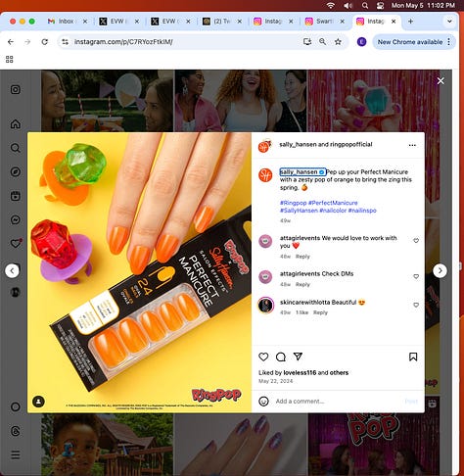Open Messenger icon in sidebar
The width and height of the screenshot is (464, 476).
tap(16, 219)
